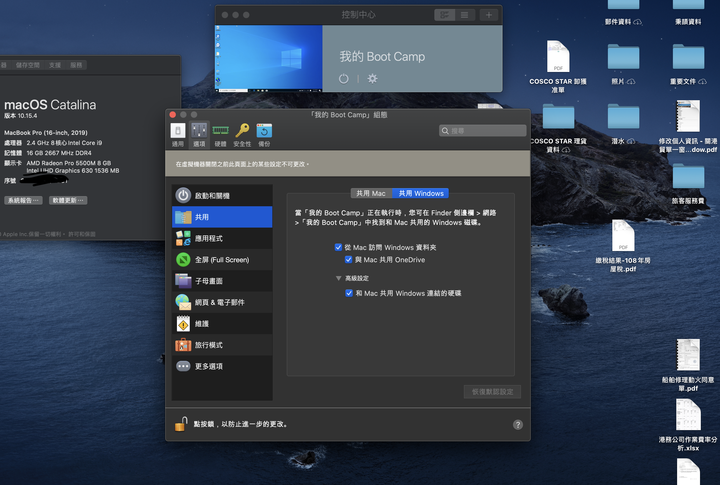Open 維護 sidebar section
720x485 pixels.
(222, 323)
